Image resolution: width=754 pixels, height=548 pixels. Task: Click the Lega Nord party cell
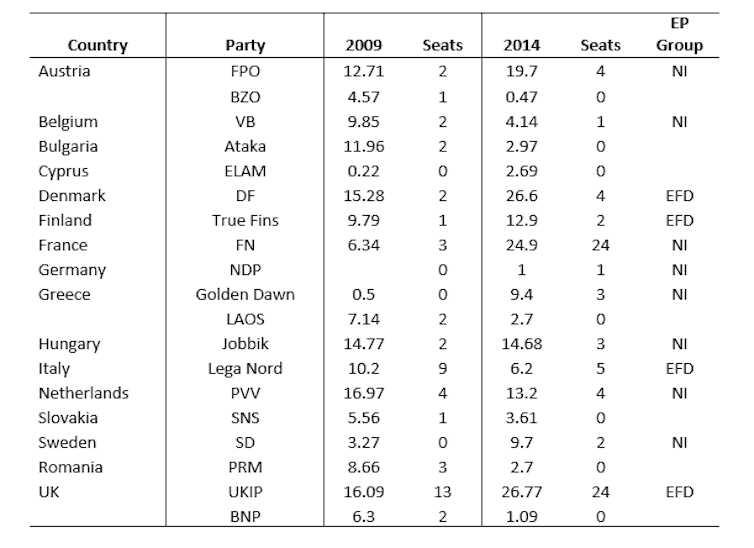point(245,368)
